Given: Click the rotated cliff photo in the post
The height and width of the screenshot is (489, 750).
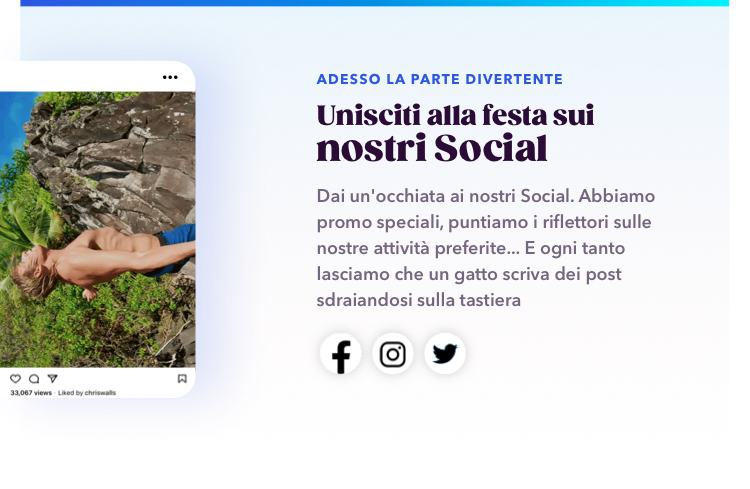Looking at the screenshot, I should (98, 230).
